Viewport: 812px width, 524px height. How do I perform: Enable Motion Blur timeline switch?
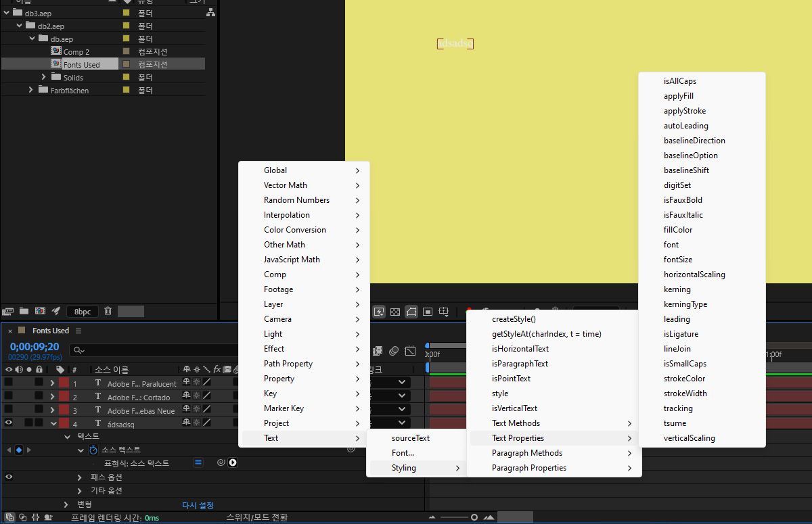point(394,351)
